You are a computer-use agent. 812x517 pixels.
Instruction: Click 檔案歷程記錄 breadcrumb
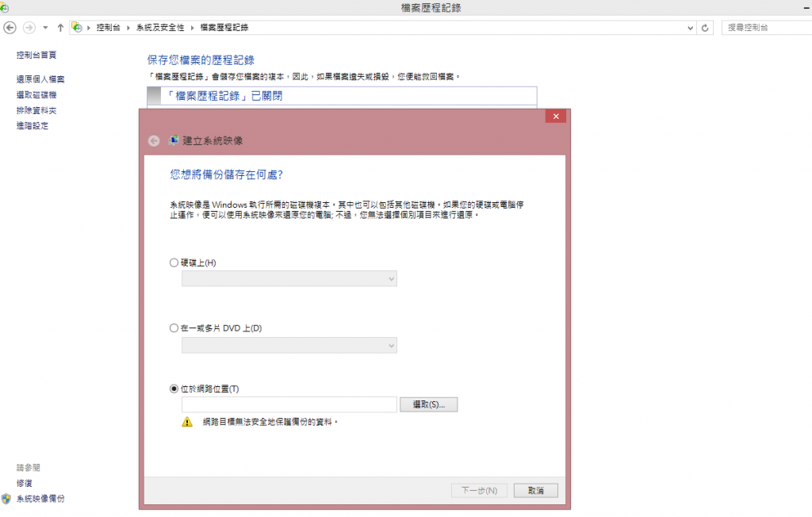click(224, 28)
